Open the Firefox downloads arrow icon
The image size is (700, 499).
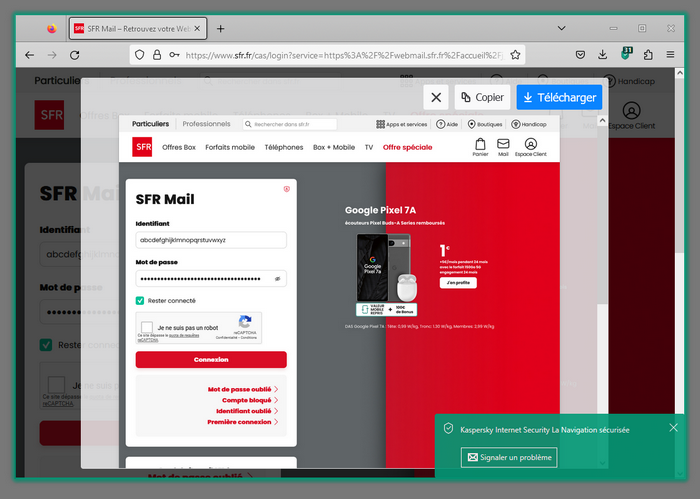[603, 55]
